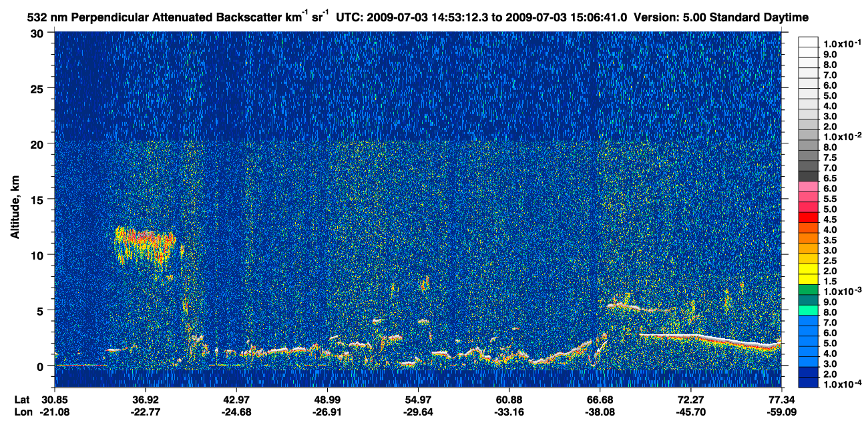
Task: Select the gray 1.0x10^-2 colorbar swatch
Action: [x=808, y=135]
